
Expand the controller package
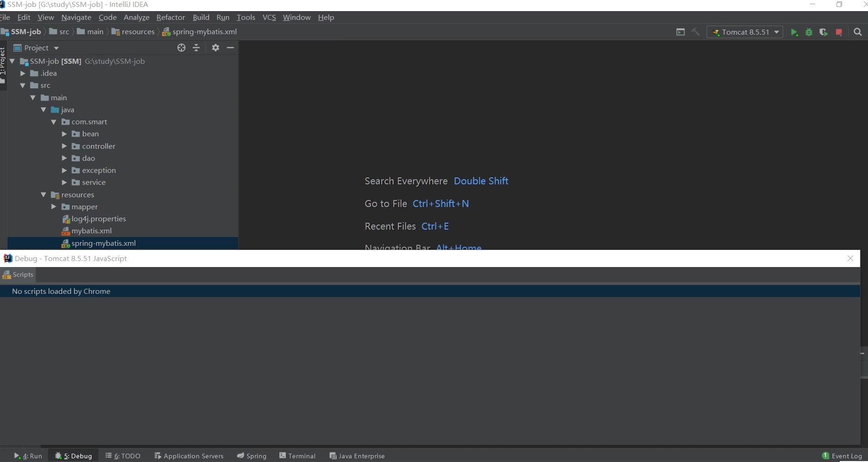64,146
